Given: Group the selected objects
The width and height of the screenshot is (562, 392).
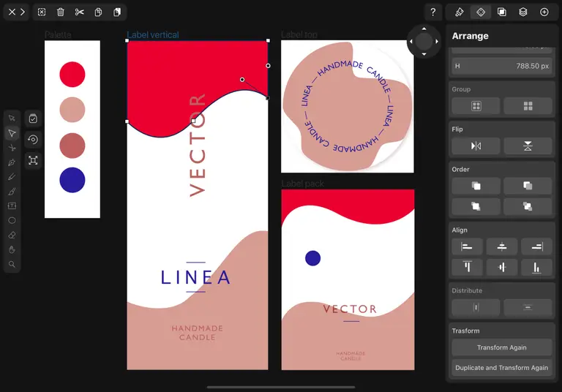Looking at the screenshot, I should point(476,106).
